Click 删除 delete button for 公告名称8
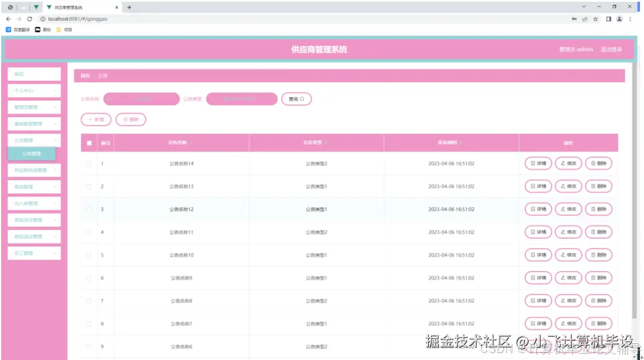The width and height of the screenshot is (644, 360). point(598,300)
